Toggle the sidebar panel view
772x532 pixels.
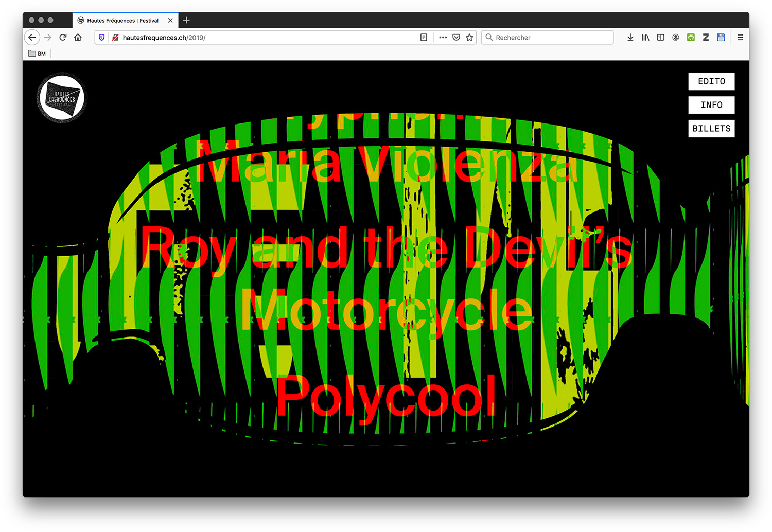coord(660,38)
